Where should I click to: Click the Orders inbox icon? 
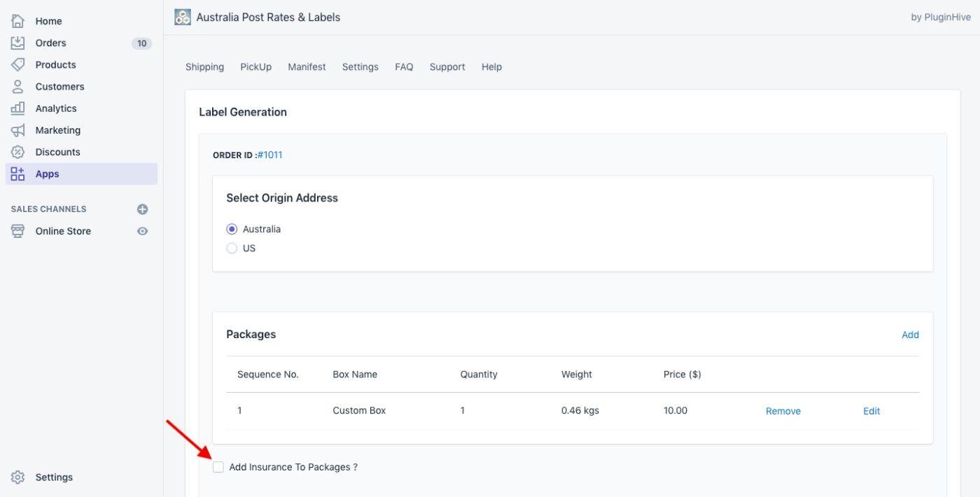[18, 43]
